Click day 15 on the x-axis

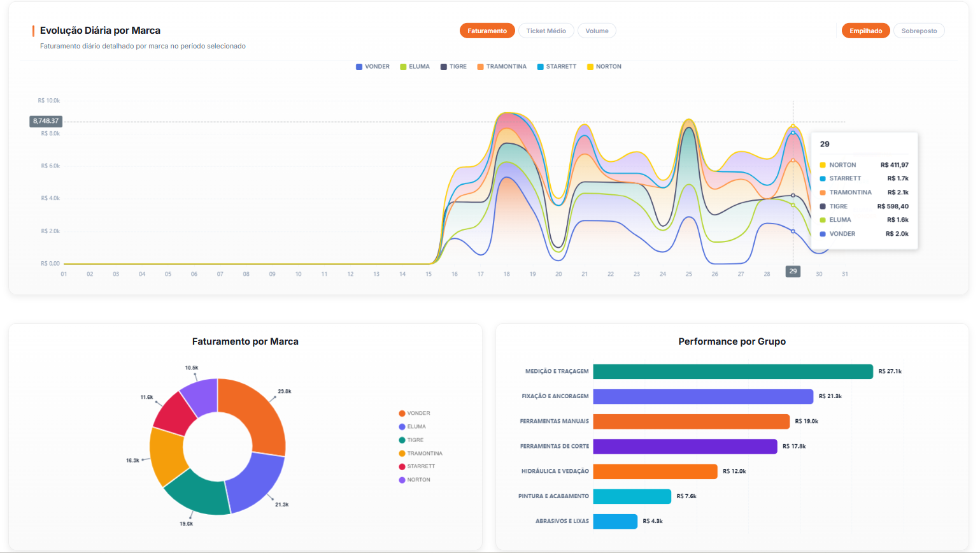point(429,274)
